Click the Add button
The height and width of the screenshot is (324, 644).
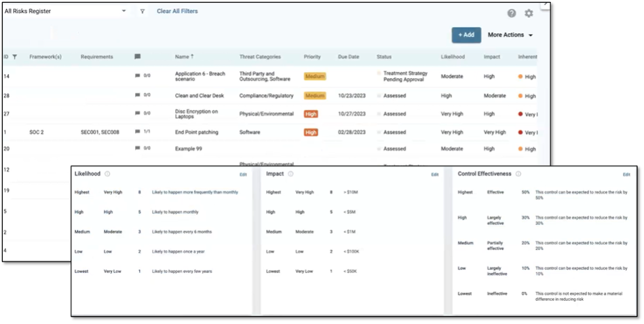tap(466, 35)
